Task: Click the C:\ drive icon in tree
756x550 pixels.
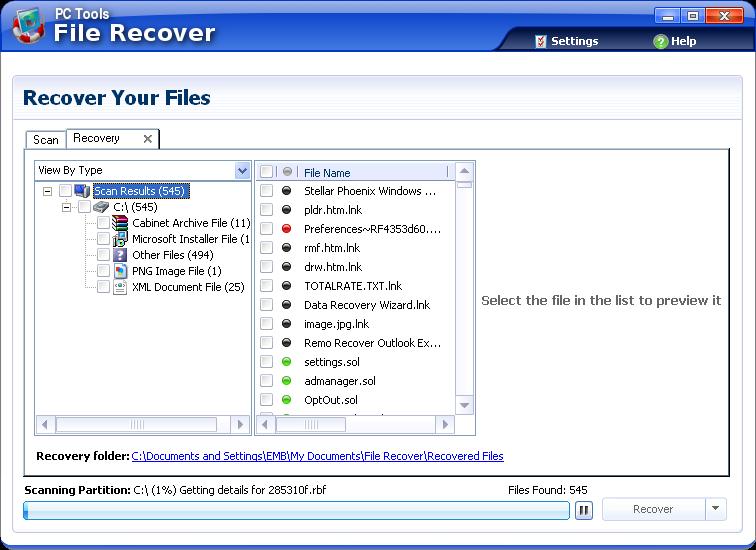Action: tap(101, 207)
